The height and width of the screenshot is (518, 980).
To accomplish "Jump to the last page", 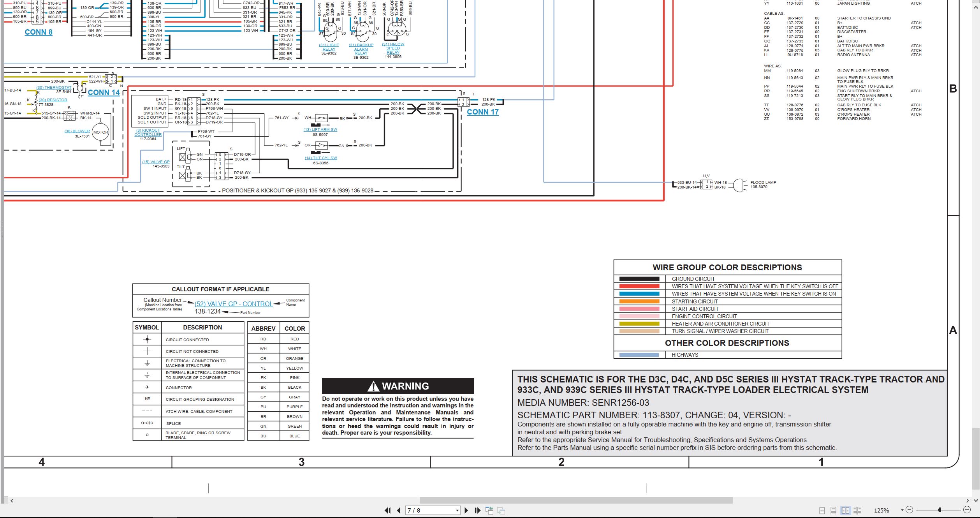I will [478, 510].
